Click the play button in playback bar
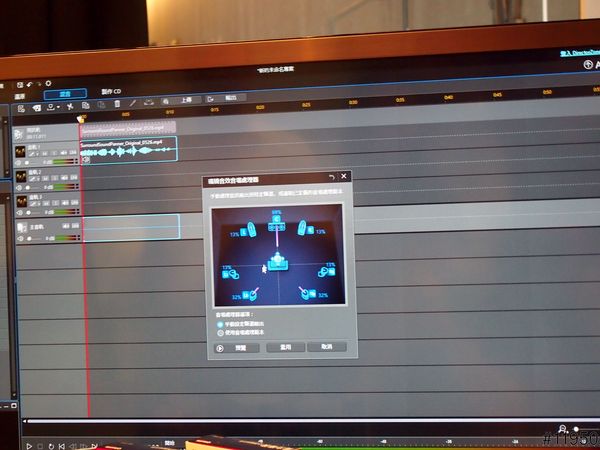 29,446
